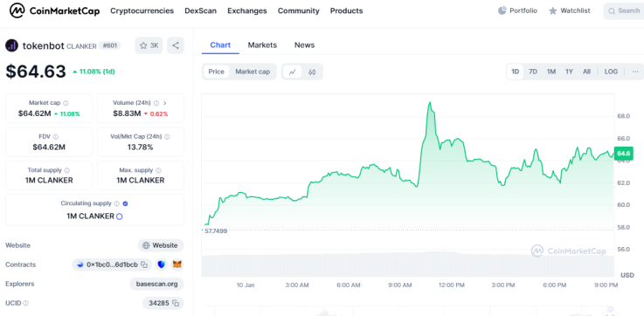Click the Search input field
This screenshot has height=316, width=644.
coord(623,10)
